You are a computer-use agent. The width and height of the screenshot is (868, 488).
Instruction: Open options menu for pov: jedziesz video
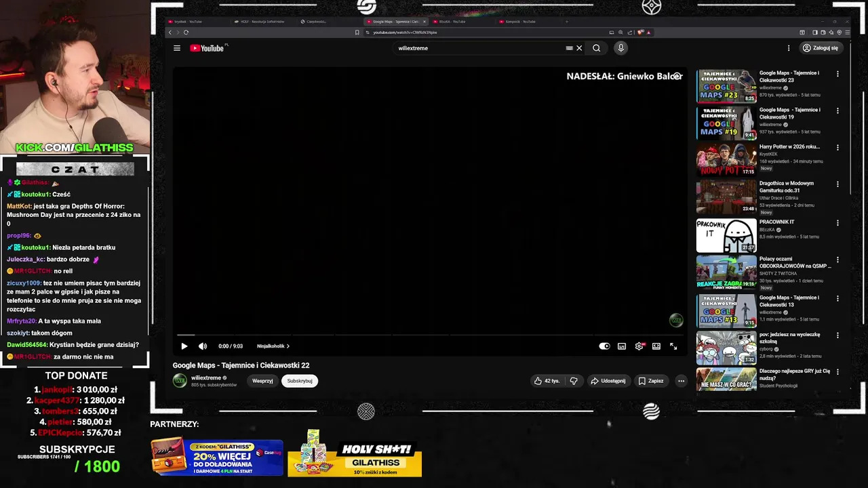[837, 335]
